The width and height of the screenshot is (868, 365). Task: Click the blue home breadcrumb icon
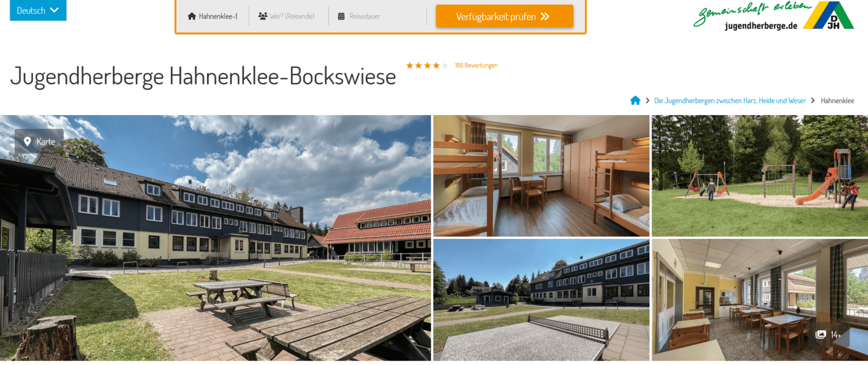(x=635, y=100)
